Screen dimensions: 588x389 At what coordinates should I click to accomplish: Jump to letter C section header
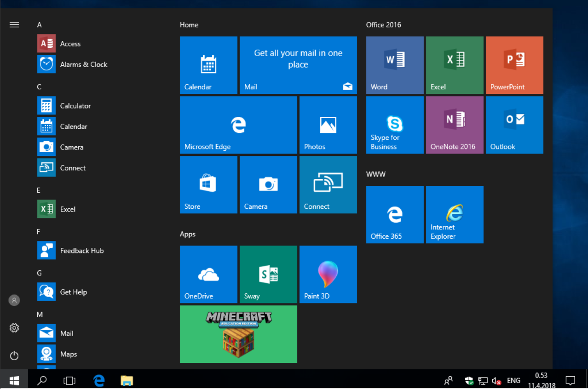click(40, 87)
